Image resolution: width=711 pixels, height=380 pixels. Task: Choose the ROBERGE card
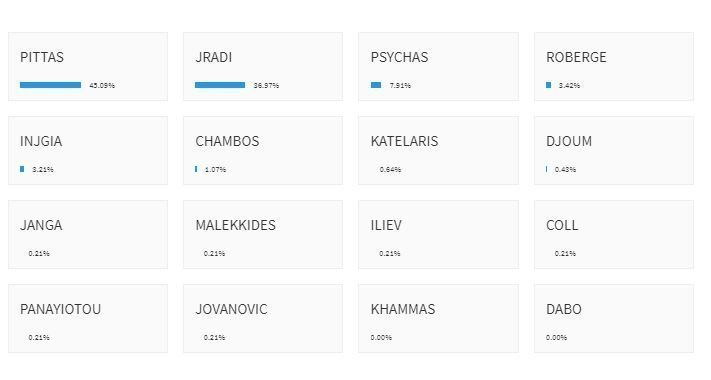[x=614, y=67]
